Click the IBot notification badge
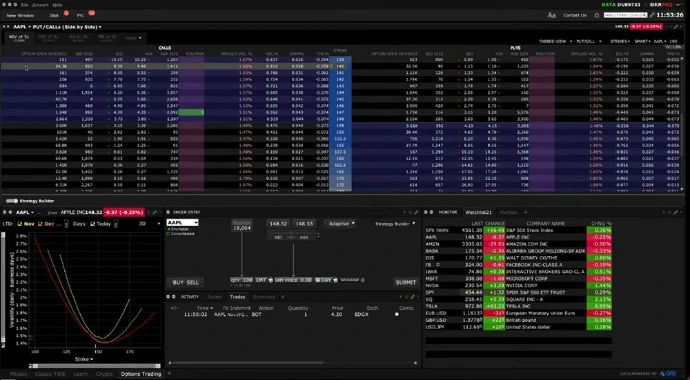This screenshot has width=690, height=380. 66,13
